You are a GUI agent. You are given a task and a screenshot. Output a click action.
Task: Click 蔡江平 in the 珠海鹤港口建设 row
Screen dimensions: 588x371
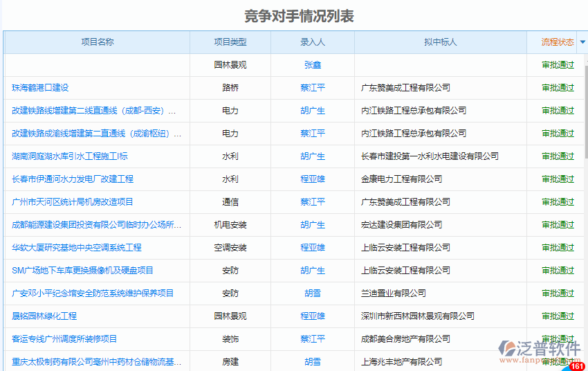313,88
